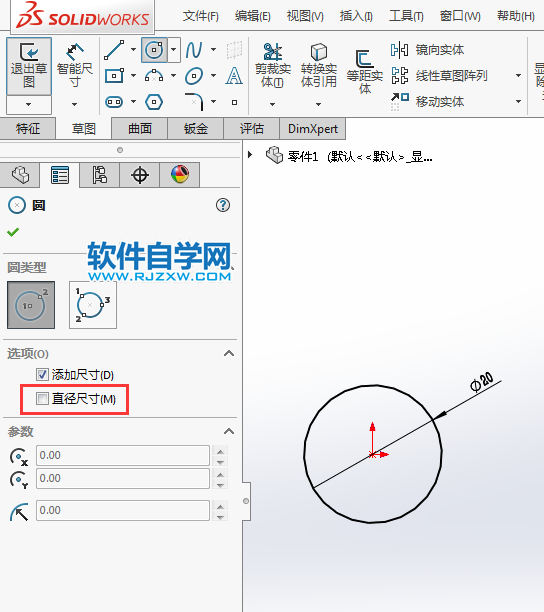
Task: Click the help question mark icon
Action: click(x=223, y=205)
